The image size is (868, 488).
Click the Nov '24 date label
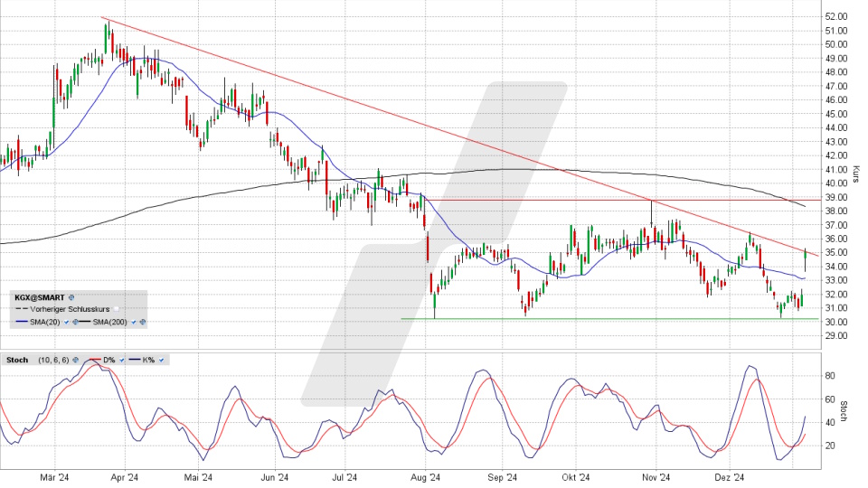tap(656, 477)
